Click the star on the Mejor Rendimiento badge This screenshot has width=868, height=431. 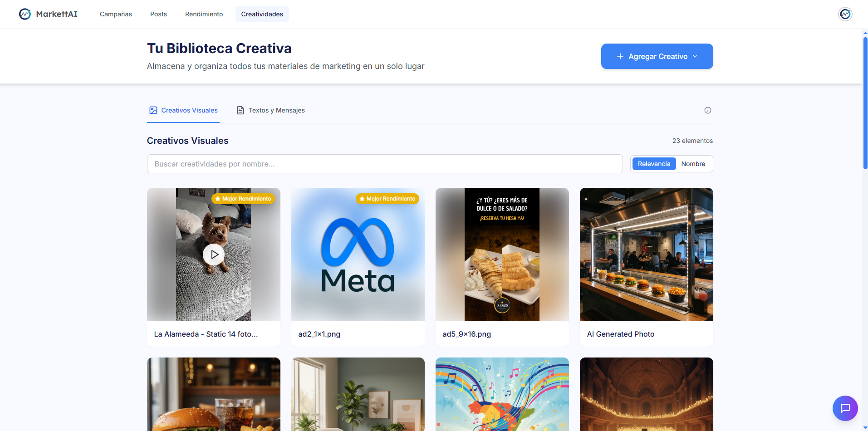[217, 199]
